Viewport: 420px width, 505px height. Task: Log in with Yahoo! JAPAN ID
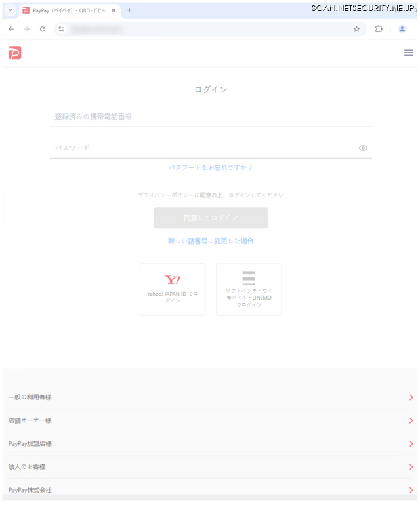(x=173, y=289)
